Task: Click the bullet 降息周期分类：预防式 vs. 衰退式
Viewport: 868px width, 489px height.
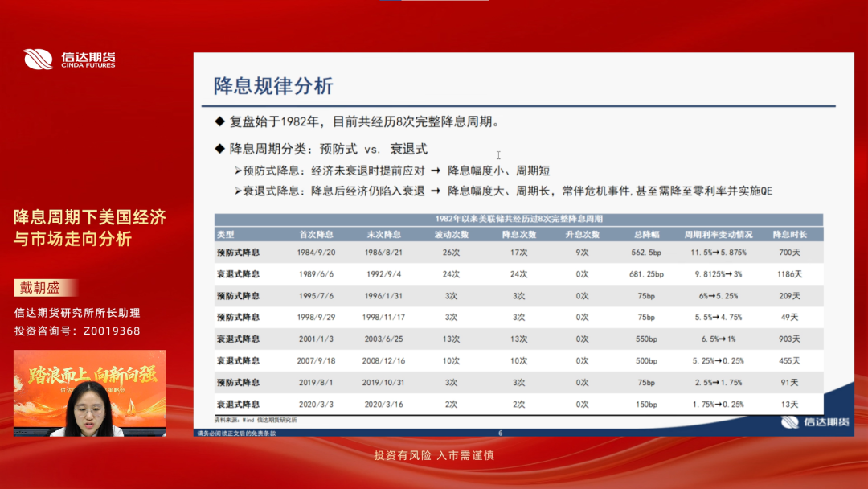Action: (321, 149)
